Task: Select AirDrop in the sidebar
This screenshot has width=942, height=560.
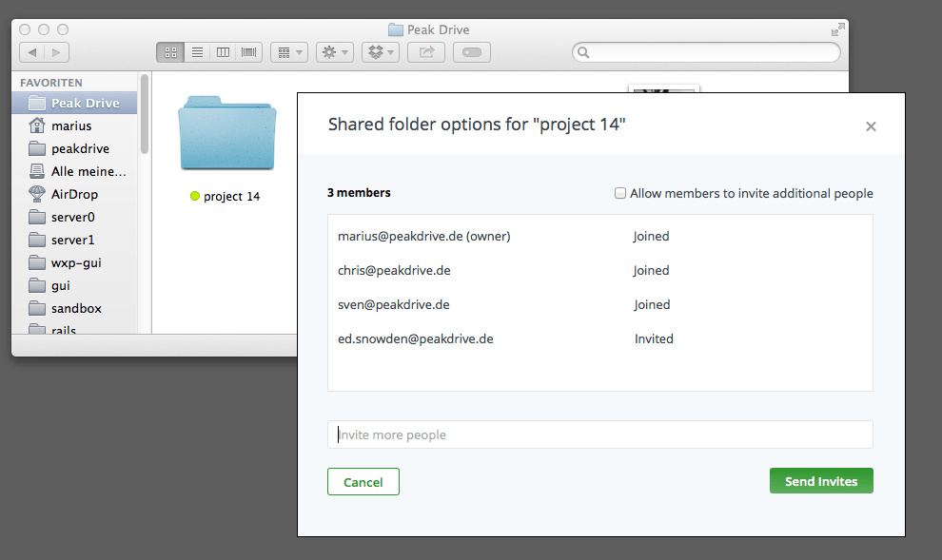Action: pos(74,194)
